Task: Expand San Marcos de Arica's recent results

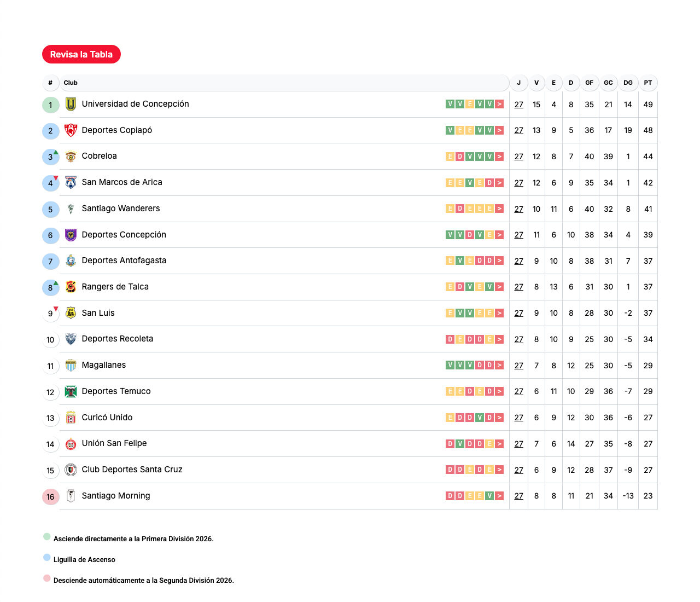Action: [x=499, y=183]
